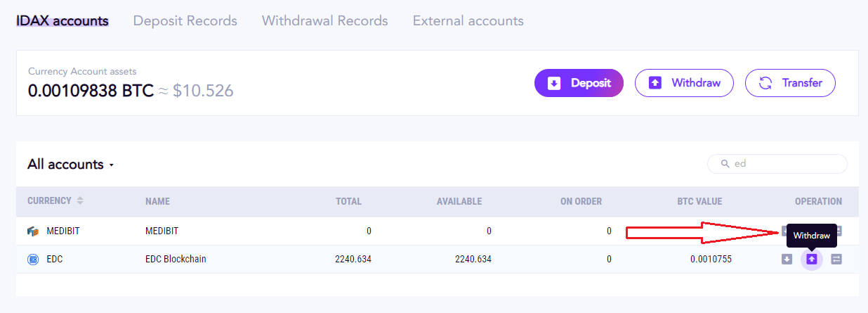Select MEDIBIT in the currency column
This screenshot has width=868, height=313.
65,231
